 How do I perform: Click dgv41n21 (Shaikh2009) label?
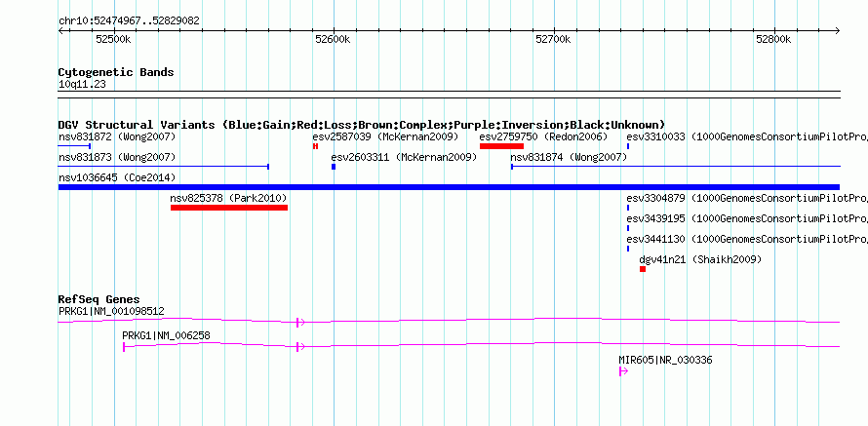[x=700, y=259]
